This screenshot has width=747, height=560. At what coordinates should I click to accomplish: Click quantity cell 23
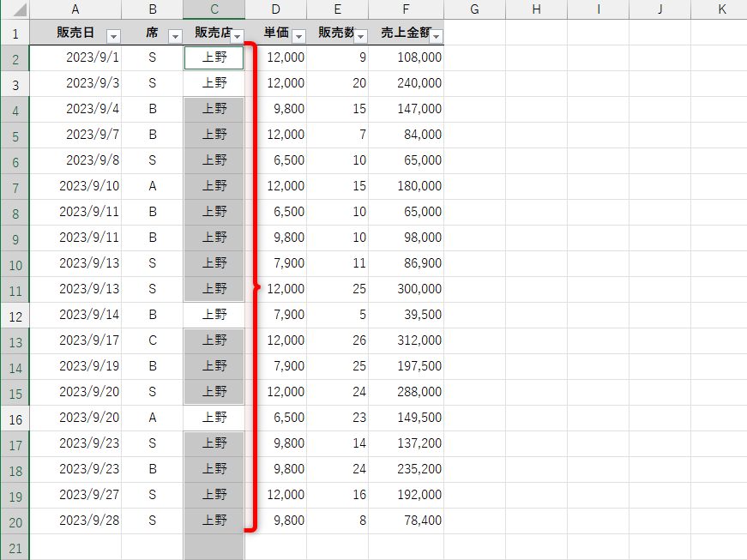coord(337,418)
